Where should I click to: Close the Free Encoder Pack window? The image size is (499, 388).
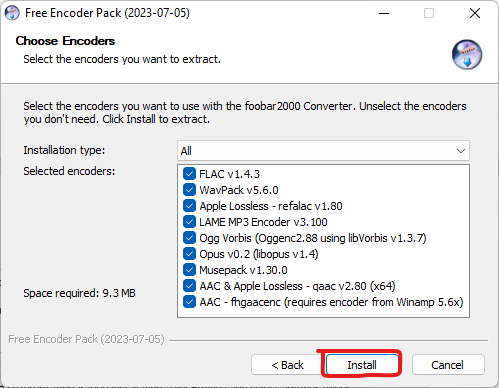click(x=475, y=13)
